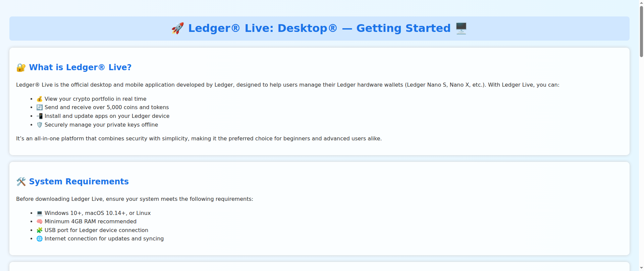Click the money bag icon by View your crypto portfolio
The image size is (644, 271).
(x=40, y=99)
